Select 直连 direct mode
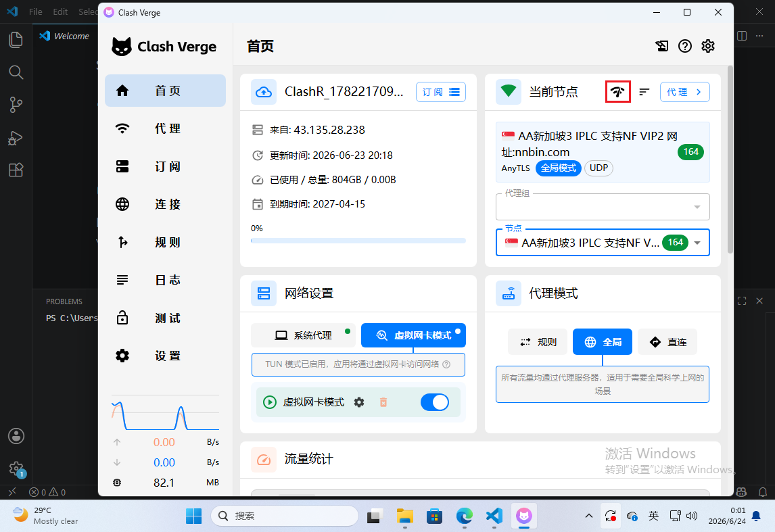Screen dimensions: 775x532 tap(667, 342)
